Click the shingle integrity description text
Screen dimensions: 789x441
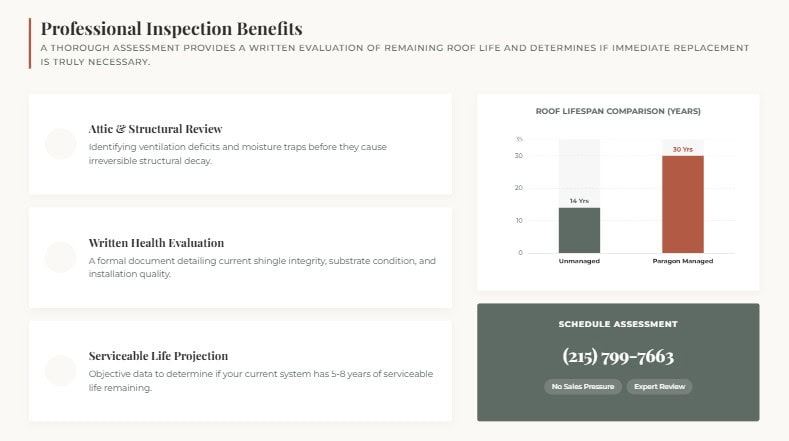point(262,267)
